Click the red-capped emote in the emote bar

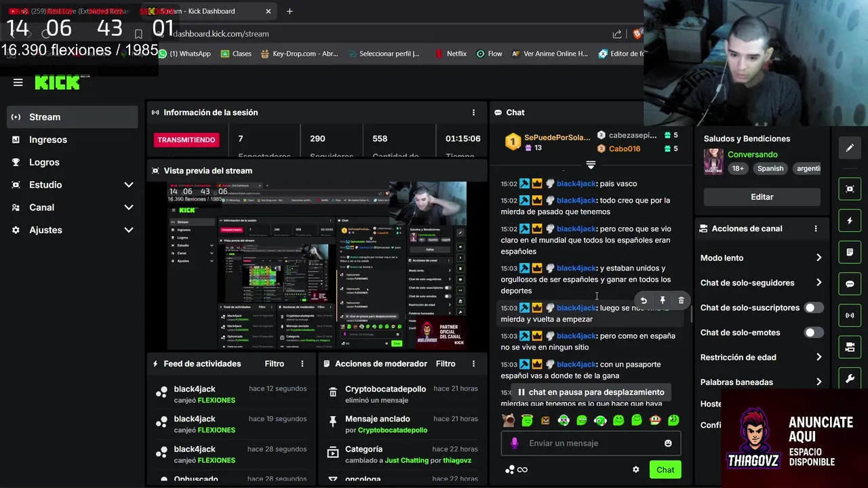655,420
